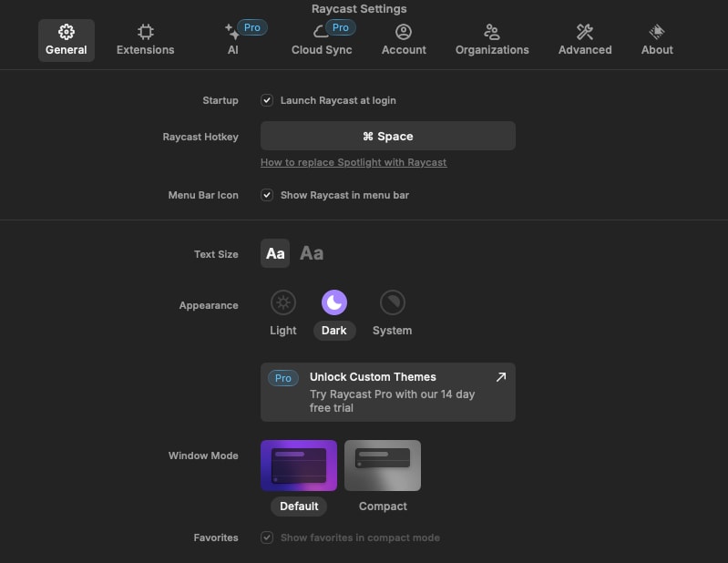Select the default text size Aa

(275, 253)
